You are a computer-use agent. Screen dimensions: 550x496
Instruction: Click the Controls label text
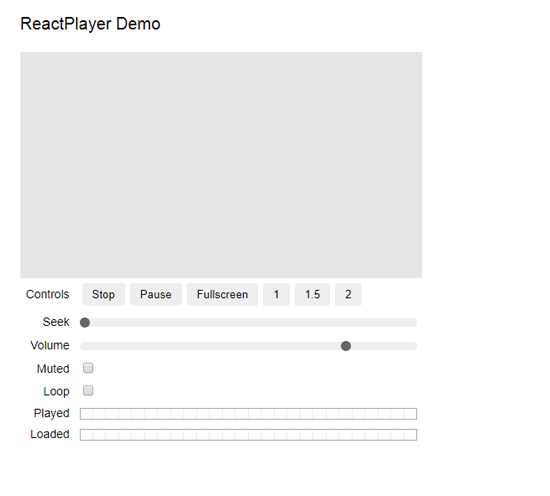pos(47,294)
